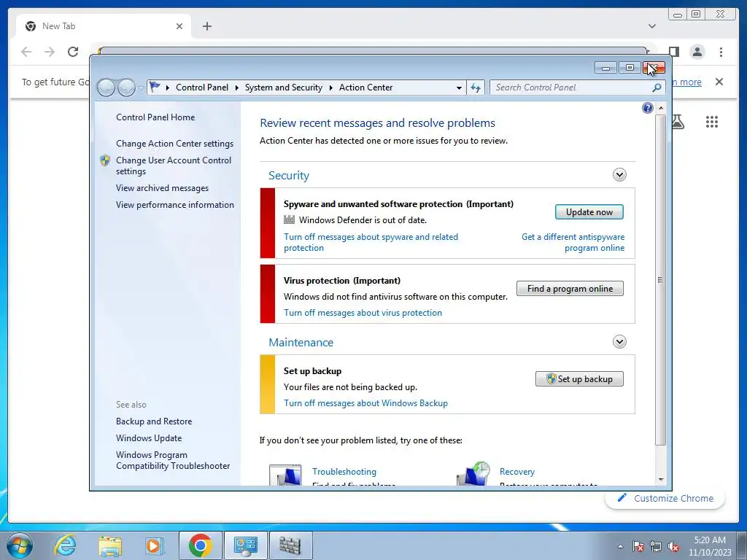This screenshot has height=560, width=747.
Task: Close the New Tab tab
Action: tap(179, 26)
